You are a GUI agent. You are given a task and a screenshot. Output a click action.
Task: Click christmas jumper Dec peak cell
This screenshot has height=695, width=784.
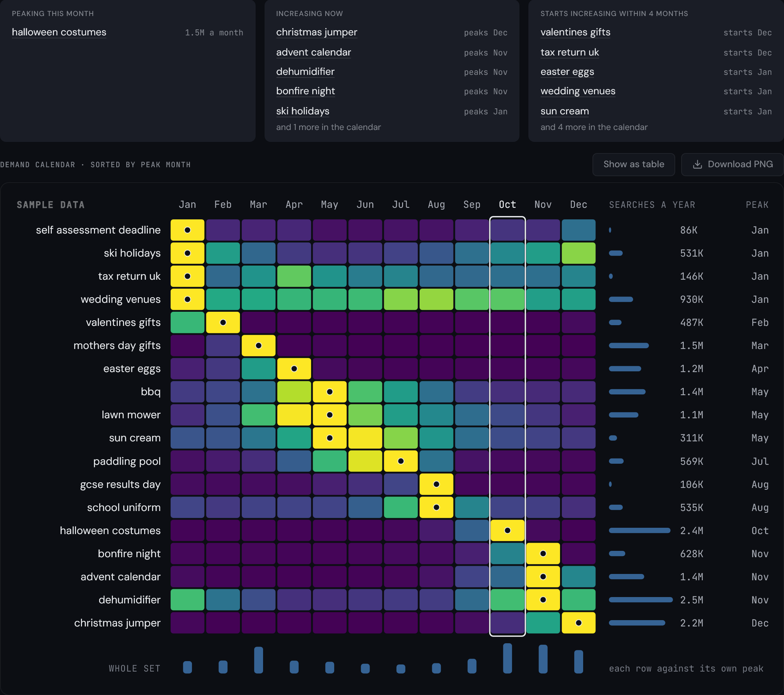coord(578,623)
